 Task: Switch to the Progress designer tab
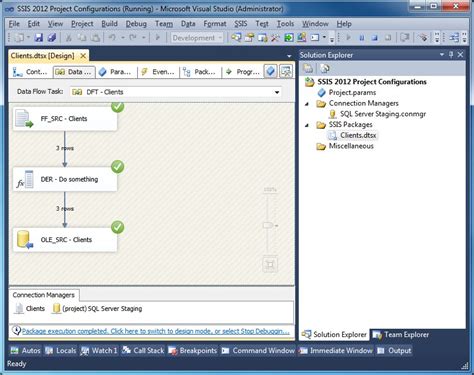(242, 72)
